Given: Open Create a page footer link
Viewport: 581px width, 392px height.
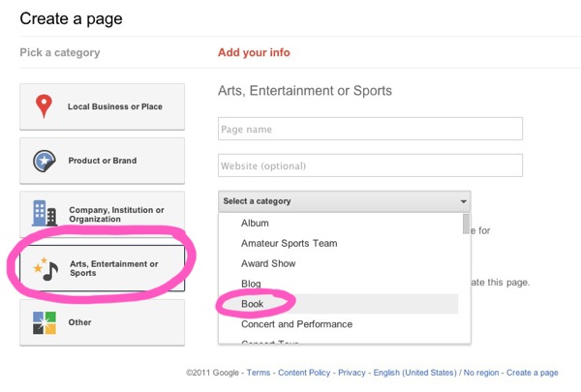Looking at the screenshot, I should pos(532,373).
